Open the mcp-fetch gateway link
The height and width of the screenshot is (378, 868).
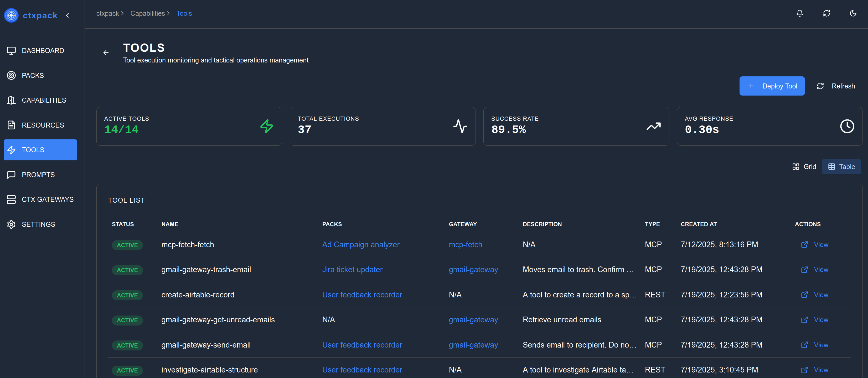(465, 245)
